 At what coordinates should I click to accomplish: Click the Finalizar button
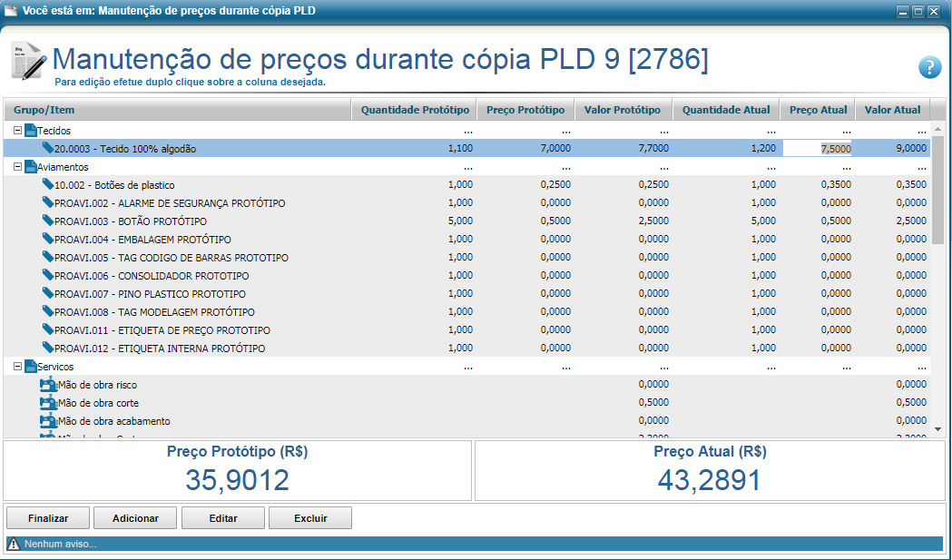48,518
